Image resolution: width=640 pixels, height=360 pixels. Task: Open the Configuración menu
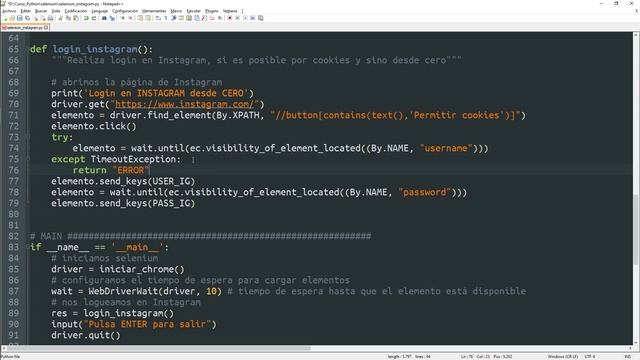(x=125, y=11)
